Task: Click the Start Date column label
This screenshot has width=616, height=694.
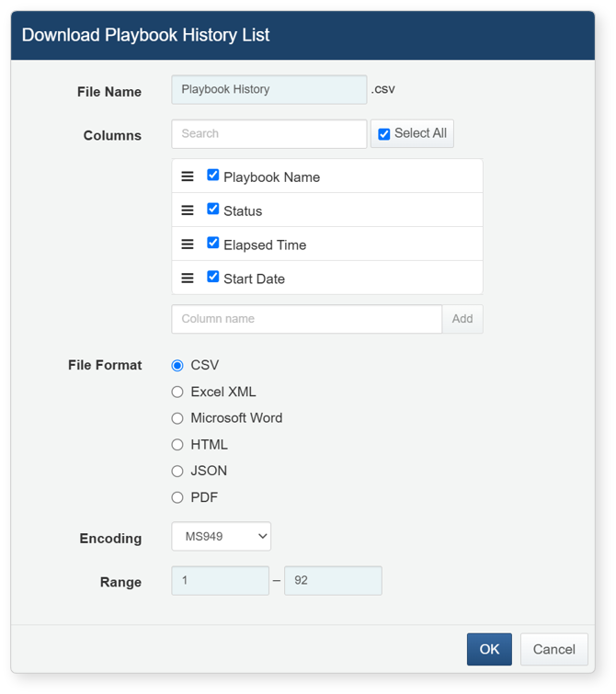Action: coord(254,279)
